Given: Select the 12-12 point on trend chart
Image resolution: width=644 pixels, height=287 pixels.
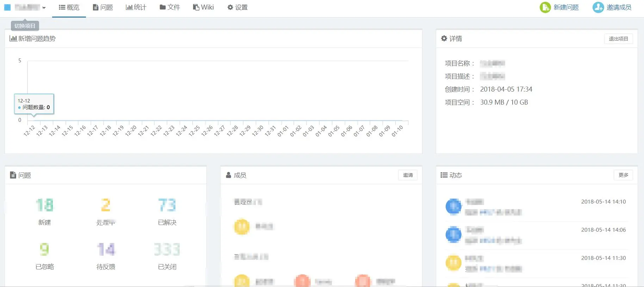Looking at the screenshot, I should pyautogui.click(x=34, y=120).
